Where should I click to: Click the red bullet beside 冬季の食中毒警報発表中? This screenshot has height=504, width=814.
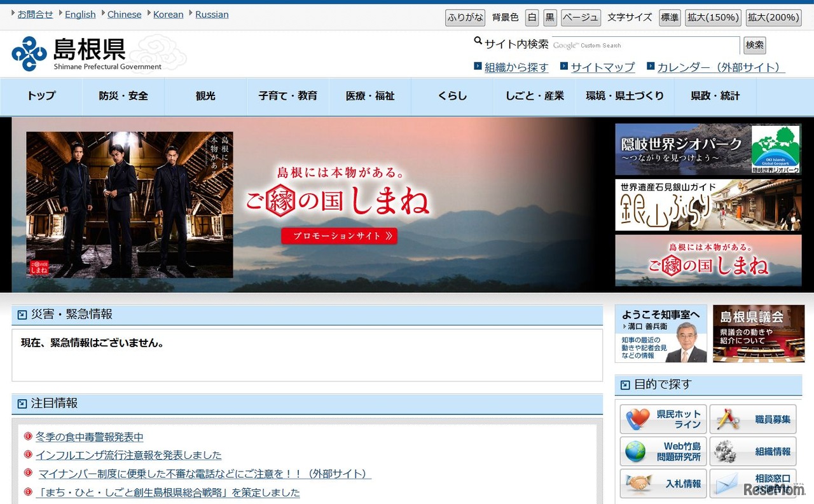28,436
